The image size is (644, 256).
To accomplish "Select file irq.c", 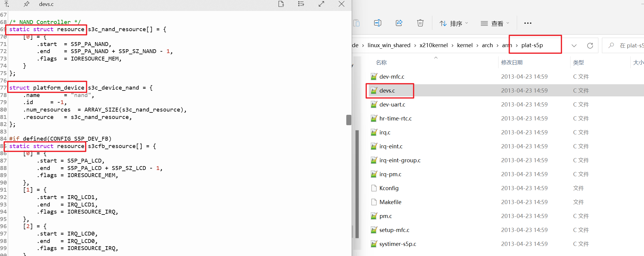I will (385, 132).
